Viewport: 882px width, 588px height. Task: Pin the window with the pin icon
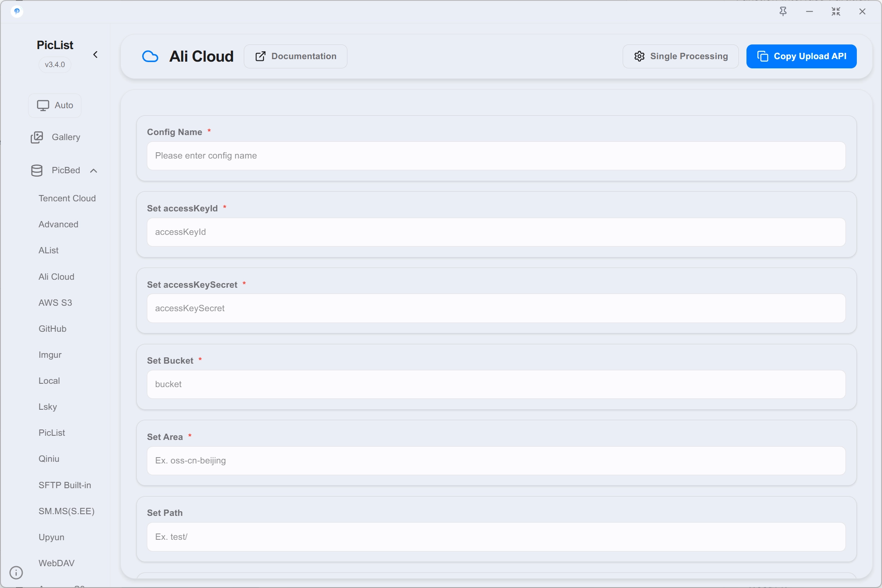783,11
